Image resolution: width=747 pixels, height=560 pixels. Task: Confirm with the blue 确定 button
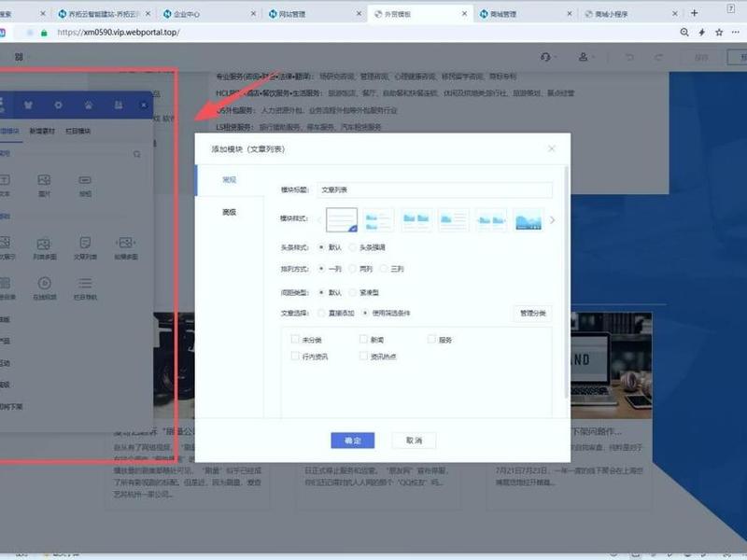[x=353, y=441]
